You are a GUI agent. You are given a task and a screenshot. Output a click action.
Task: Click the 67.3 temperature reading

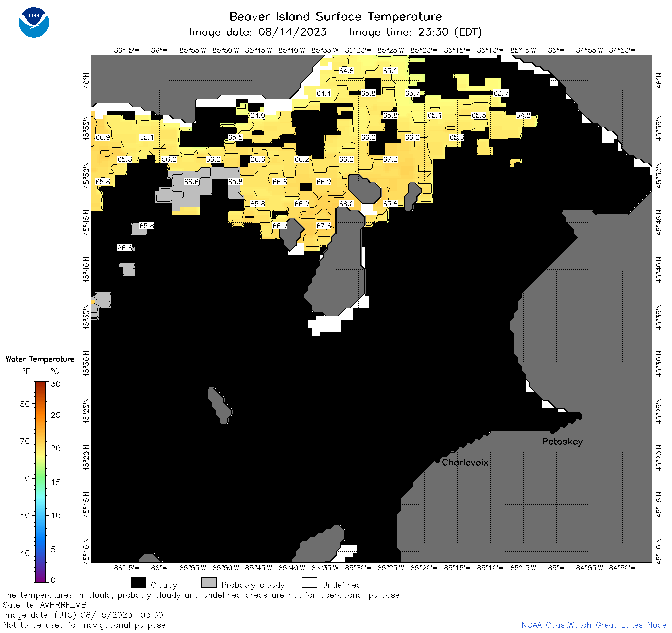[390, 159]
